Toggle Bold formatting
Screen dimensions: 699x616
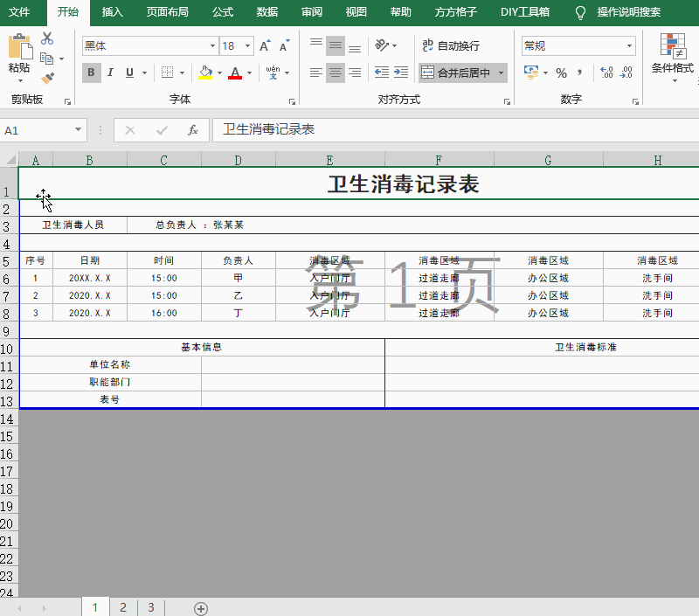coord(92,73)
